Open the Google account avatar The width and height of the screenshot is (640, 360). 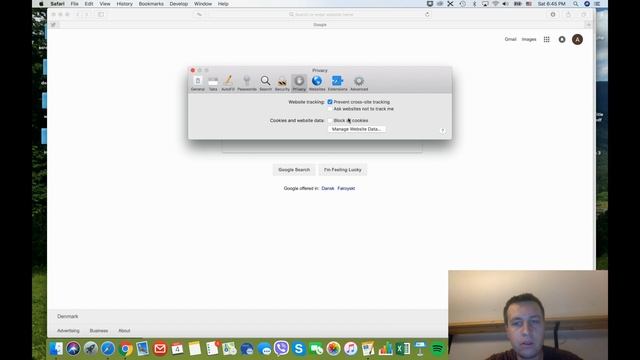[577, 39]
